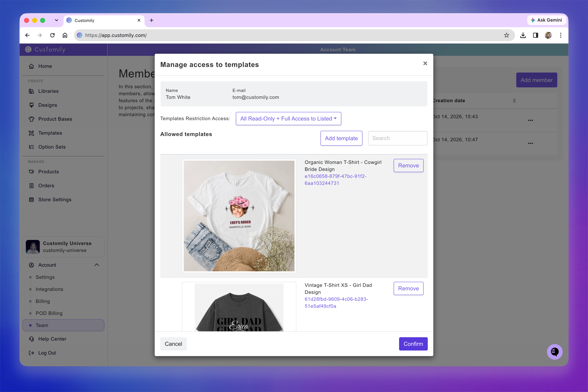
Task: Confirm the template access changes
Action: 413,344
